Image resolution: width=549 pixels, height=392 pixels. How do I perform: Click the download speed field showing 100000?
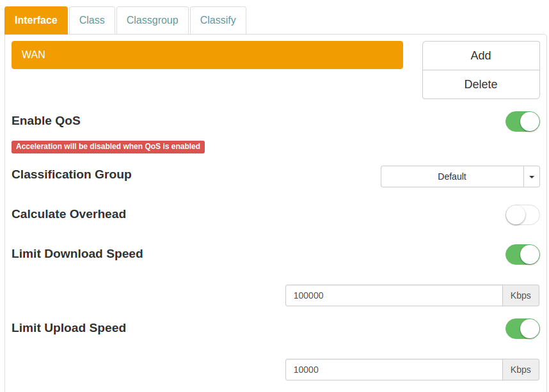394,295
